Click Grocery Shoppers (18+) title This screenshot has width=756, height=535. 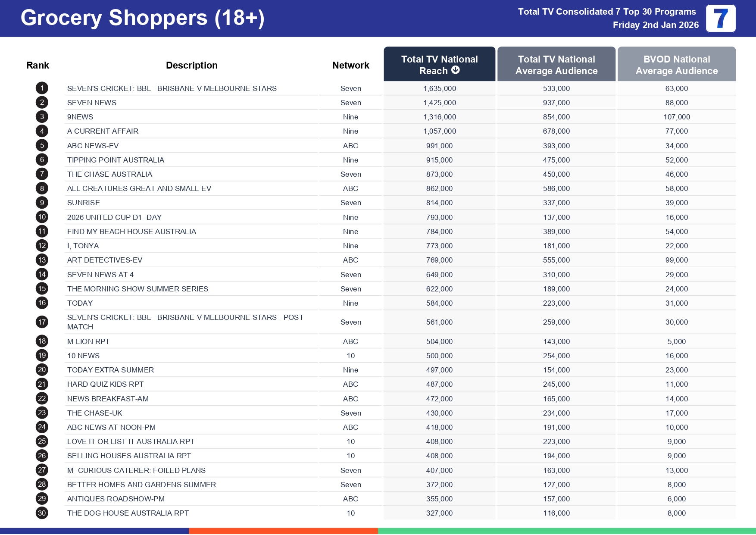tap(142, 18)
